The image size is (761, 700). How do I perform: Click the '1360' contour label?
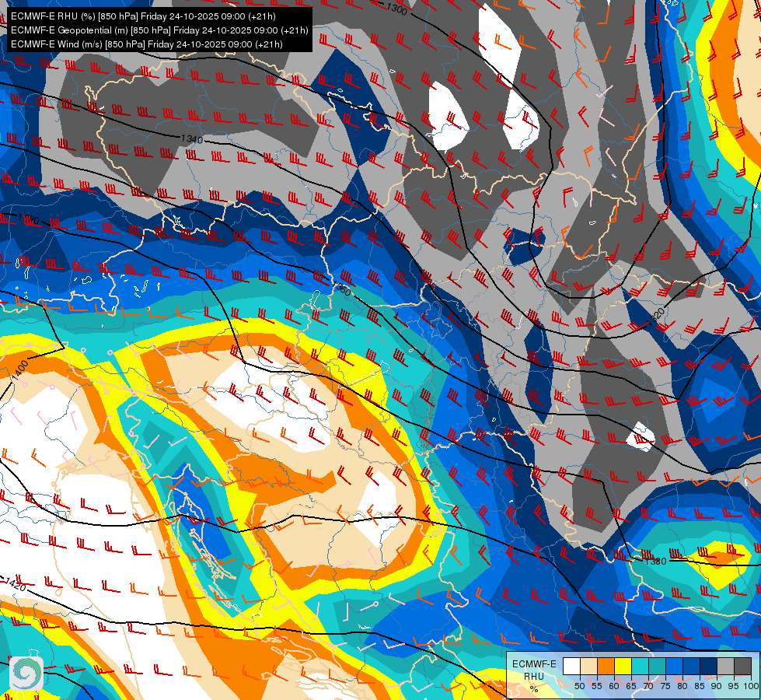(x=341, y=290)
